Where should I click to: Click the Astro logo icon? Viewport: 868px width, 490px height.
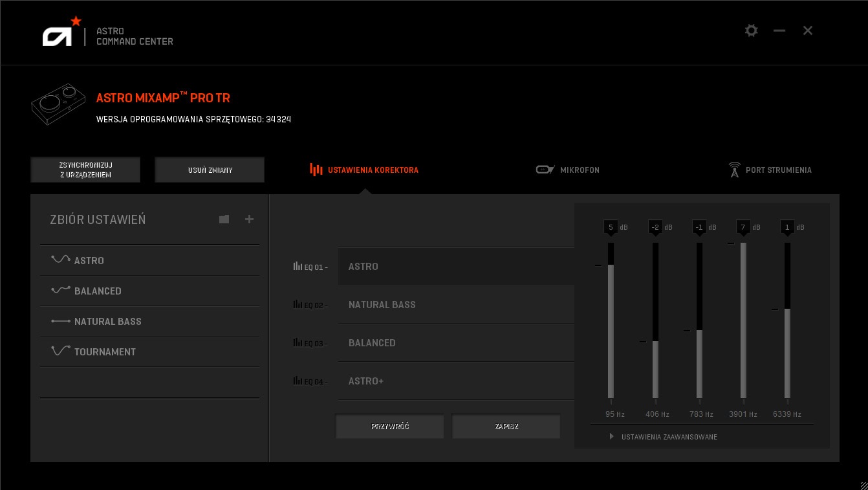(58, 36)
